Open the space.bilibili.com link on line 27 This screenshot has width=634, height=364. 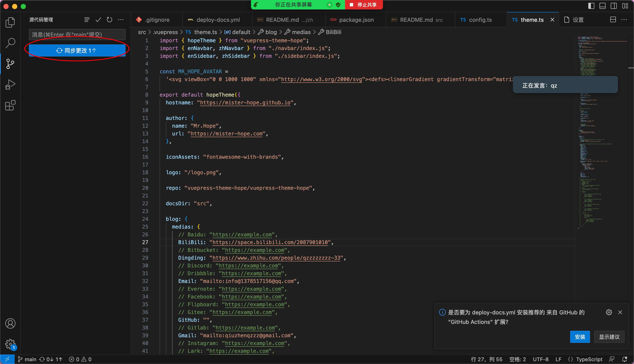coord(270,242)
